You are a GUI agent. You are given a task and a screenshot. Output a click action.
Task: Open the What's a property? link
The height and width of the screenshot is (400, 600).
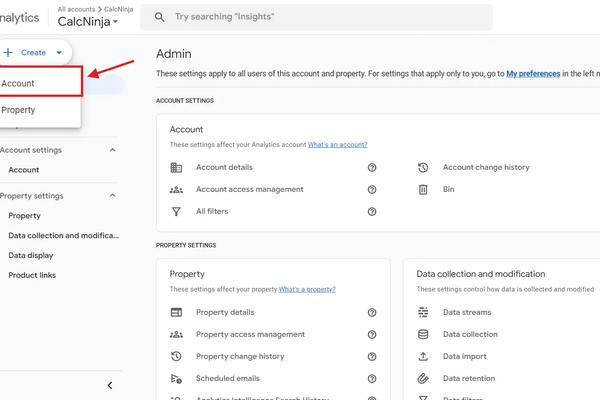click(307, 289)
